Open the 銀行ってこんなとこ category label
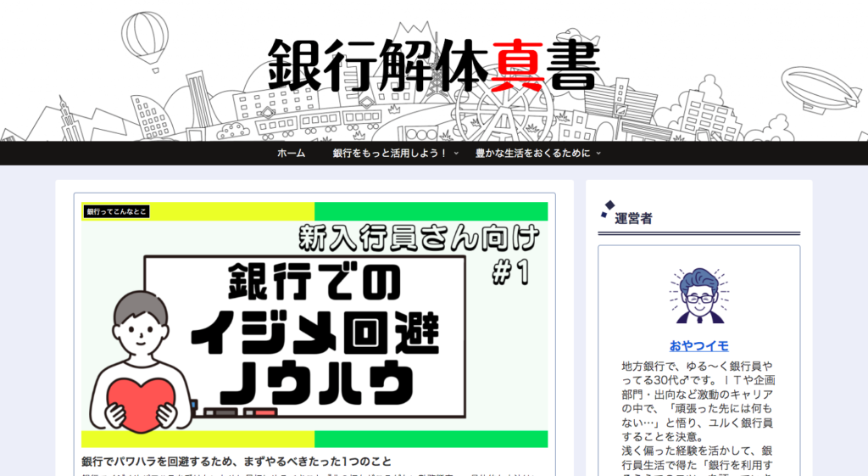Viewport: 868px width, 476px height. coord(116,211)
